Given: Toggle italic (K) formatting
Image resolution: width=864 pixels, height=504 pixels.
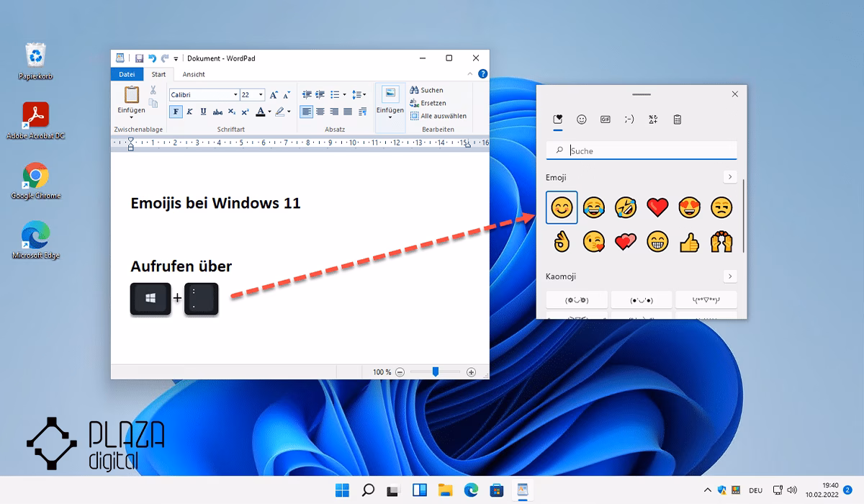Looking at the screenshot, I should (190, 112).
